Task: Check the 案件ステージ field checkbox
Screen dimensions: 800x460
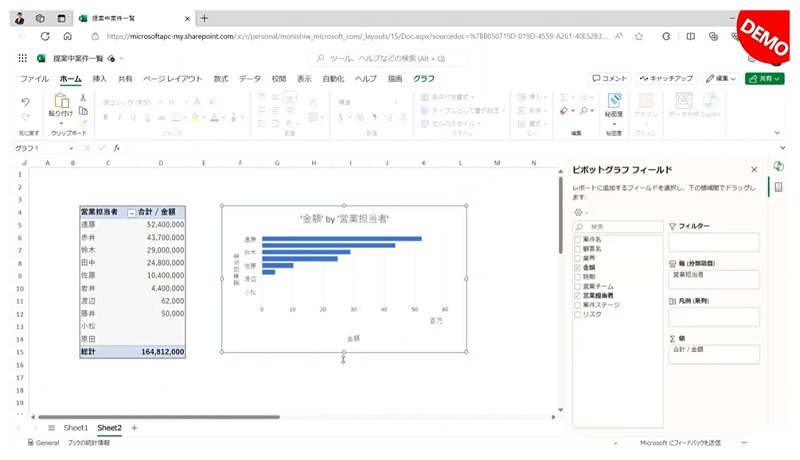Action: [578, 305]
